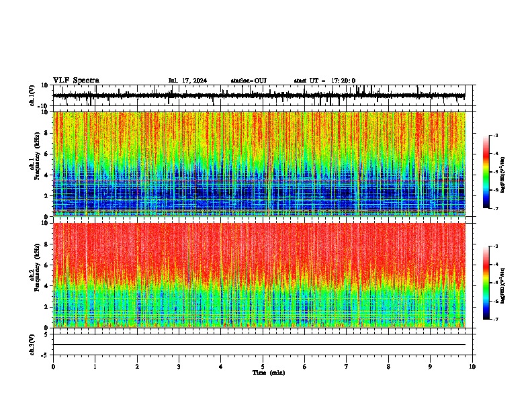Select the 'start UT = 17:20:0' label
The height and width of the screenshot is (411, 532).
pyautogui.click(x=324, y=81)
